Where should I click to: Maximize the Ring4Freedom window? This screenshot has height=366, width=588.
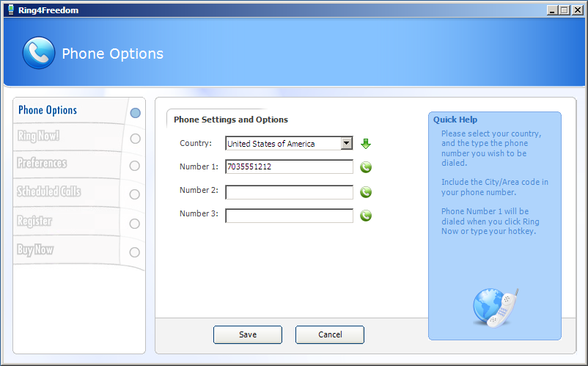tap(564, 10)
